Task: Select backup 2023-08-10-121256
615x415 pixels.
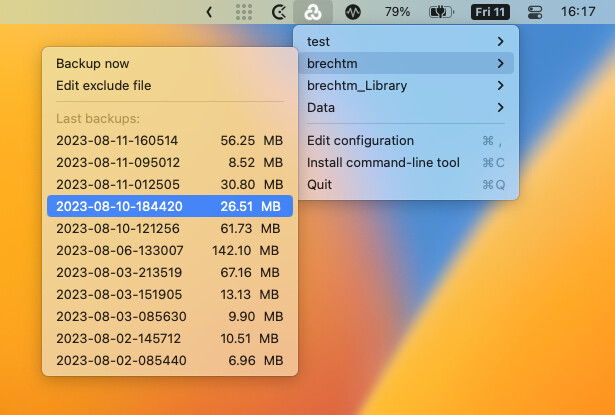Action: tap(170, 228)
